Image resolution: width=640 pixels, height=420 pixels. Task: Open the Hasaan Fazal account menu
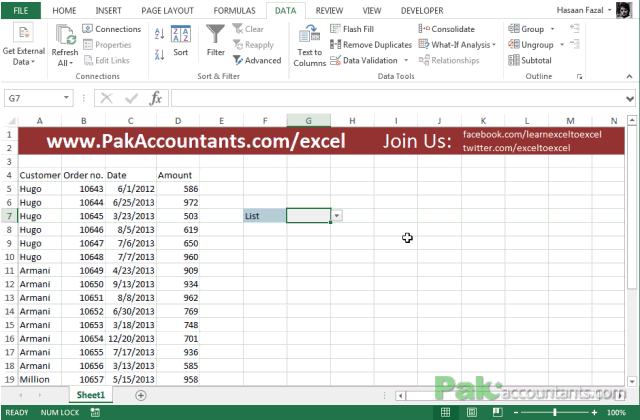(584, 10)
